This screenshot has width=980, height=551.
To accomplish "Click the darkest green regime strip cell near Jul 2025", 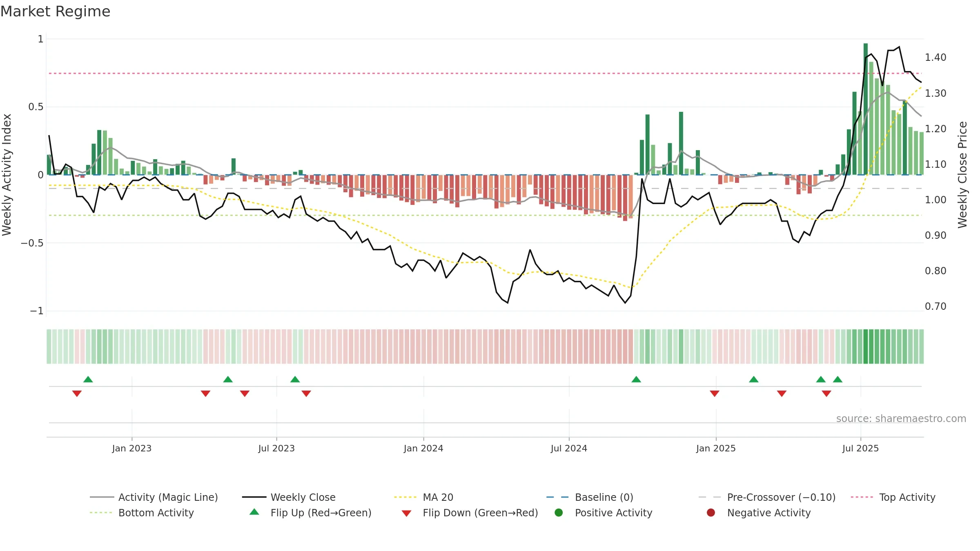I will pyautogui.click(x=866, y=347).
